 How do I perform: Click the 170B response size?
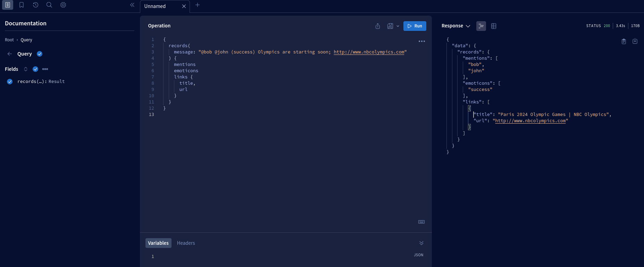tap(635, 26)
